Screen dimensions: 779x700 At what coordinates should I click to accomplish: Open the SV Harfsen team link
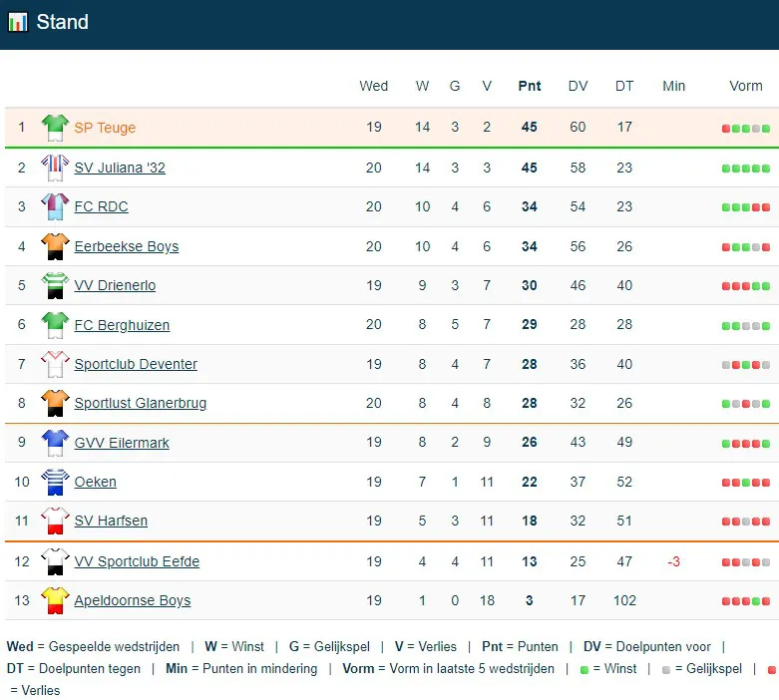click(110, 521)
